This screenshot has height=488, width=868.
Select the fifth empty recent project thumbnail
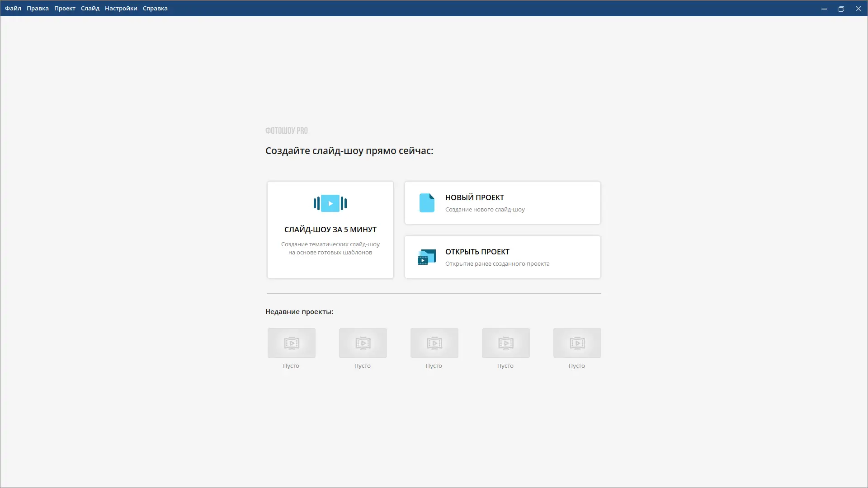[577, 343]
